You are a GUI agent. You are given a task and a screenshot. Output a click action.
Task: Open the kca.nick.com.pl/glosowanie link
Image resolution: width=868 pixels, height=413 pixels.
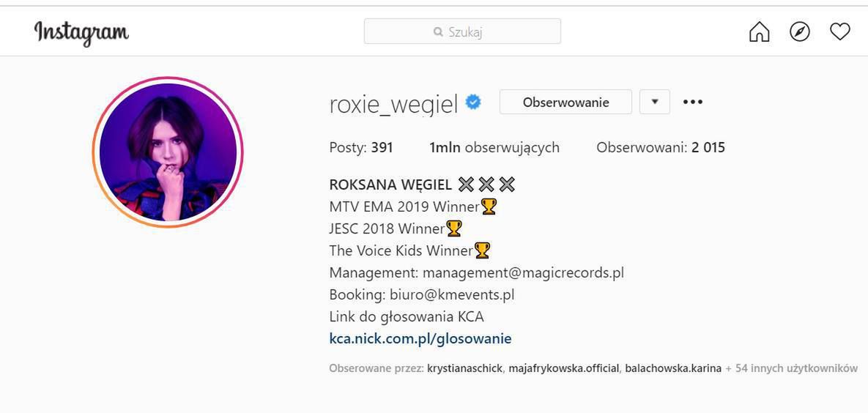coord(420,338)
